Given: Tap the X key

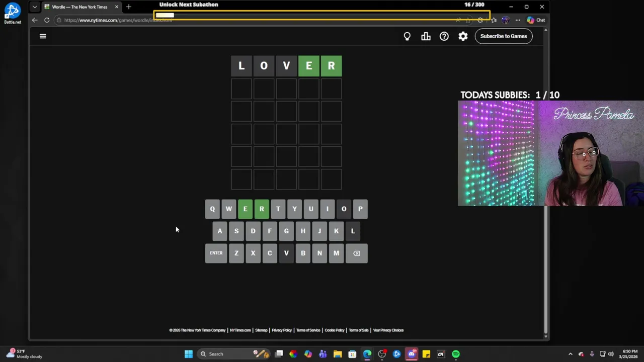Looking at the screenshot, I should 253,253.
